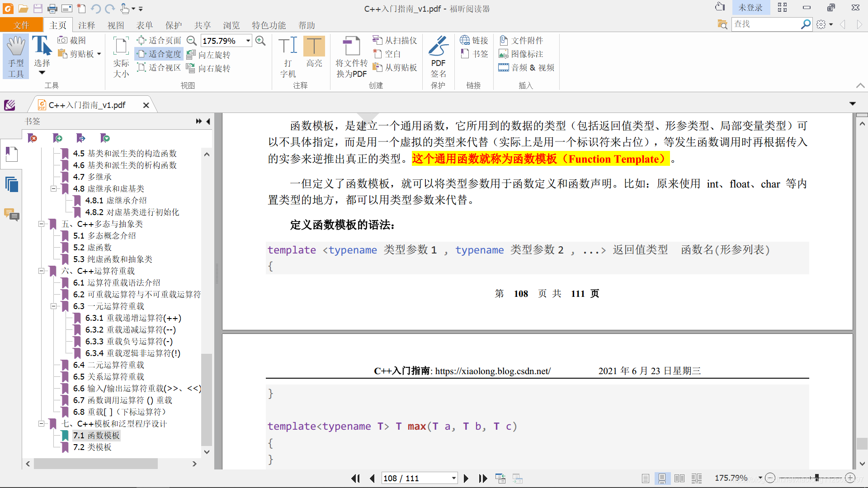
Task: Open the comments panel sidebar icon
Action: pos(11,214)
